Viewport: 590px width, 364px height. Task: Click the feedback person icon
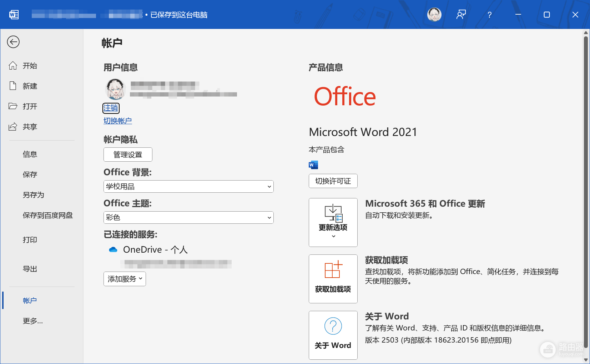coord(461,15)
